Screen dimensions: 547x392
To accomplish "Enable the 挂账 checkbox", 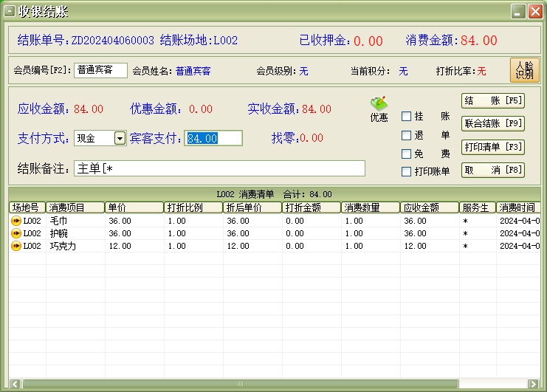I will [x=406, y=117].
